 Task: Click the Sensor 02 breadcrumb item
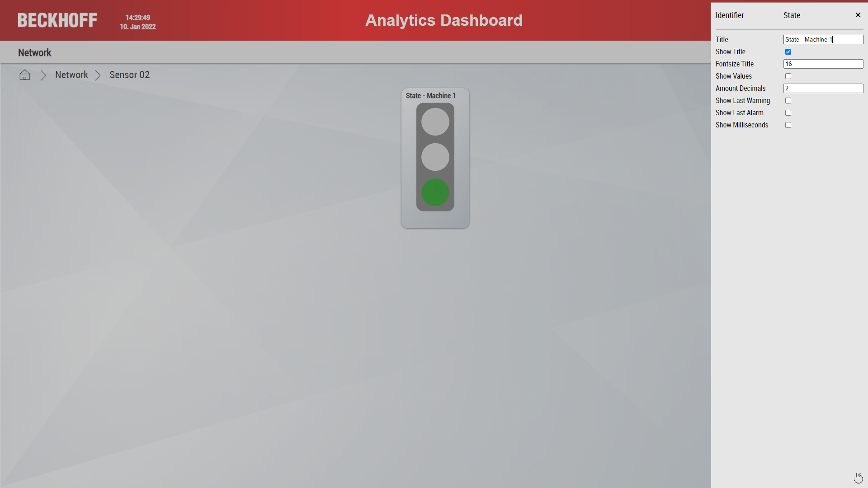[129, 75]
